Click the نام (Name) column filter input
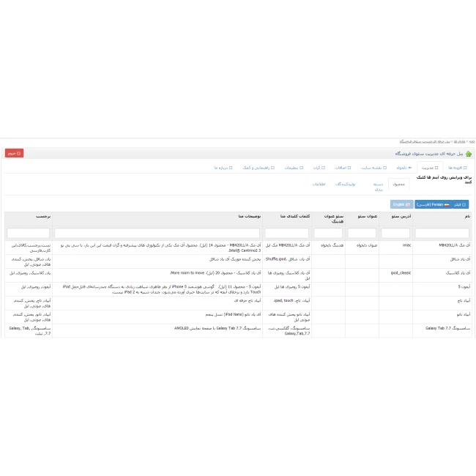This screenshot has width=476, height=476. 442,233
